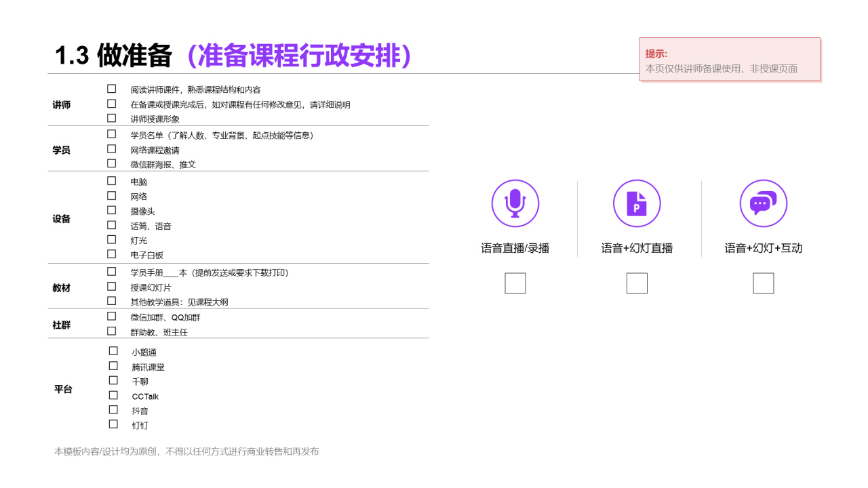Tick checkbox for 网络 under 设备
Image resolution: width=868 pixels, height=488 pixels.
[112, 196]
